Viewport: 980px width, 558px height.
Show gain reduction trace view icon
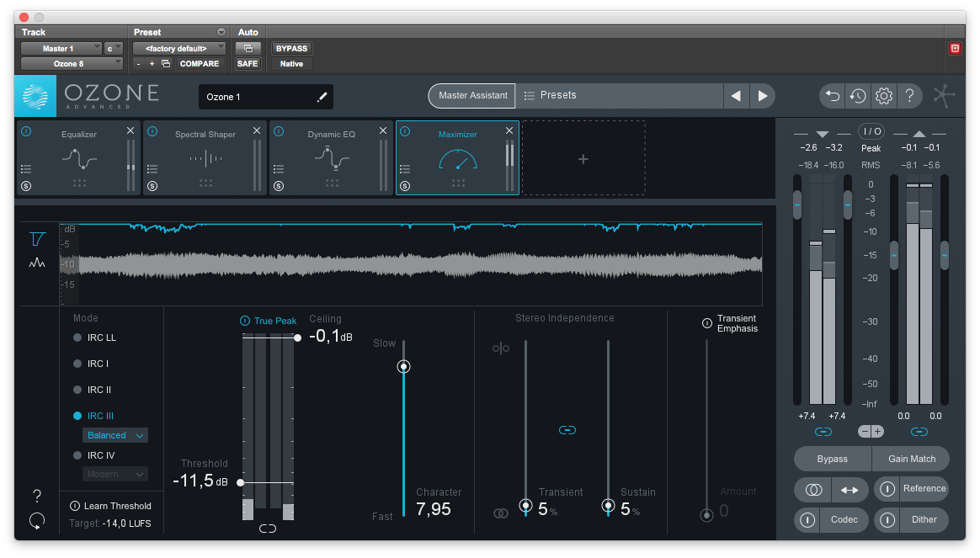click(38, 239)
